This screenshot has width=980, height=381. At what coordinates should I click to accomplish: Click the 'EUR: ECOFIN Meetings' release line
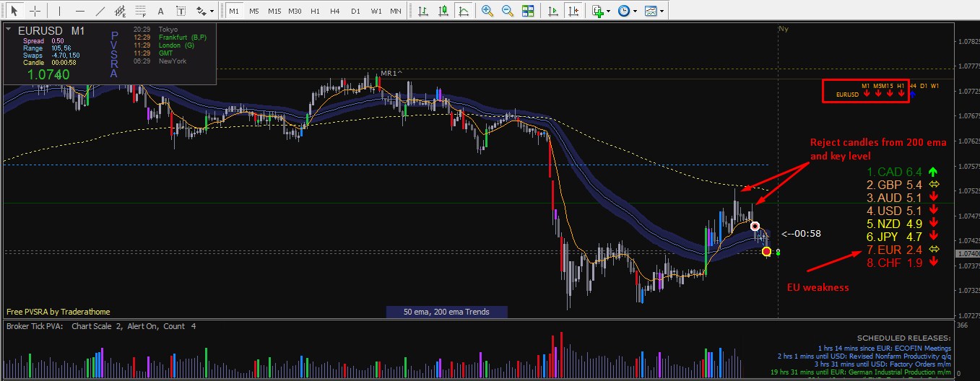click(885, 348)
